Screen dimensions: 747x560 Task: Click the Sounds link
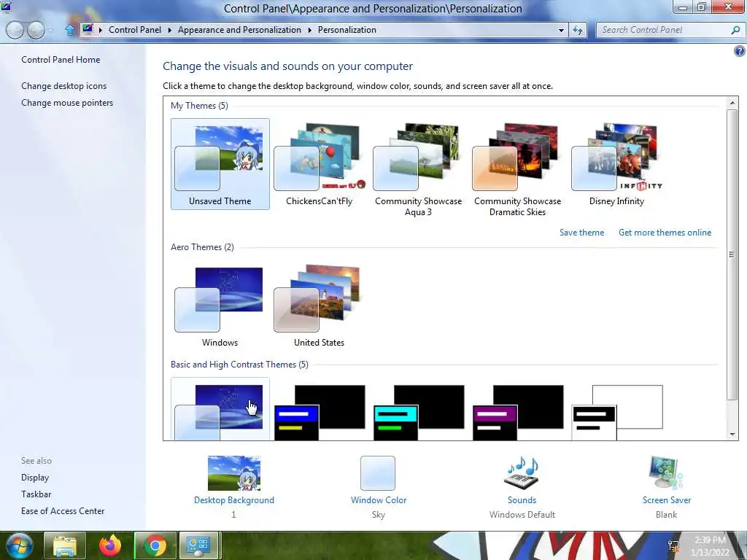[x=522, y=500]
